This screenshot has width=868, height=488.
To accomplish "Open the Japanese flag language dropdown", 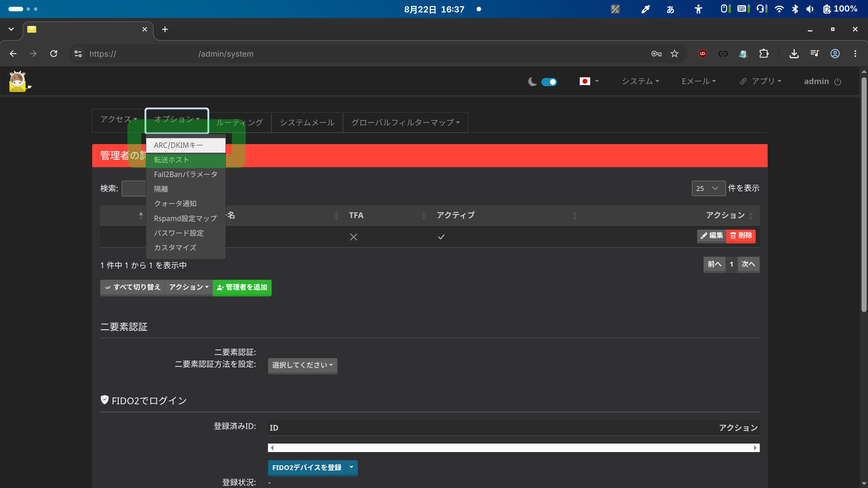I will coord(589,81).
